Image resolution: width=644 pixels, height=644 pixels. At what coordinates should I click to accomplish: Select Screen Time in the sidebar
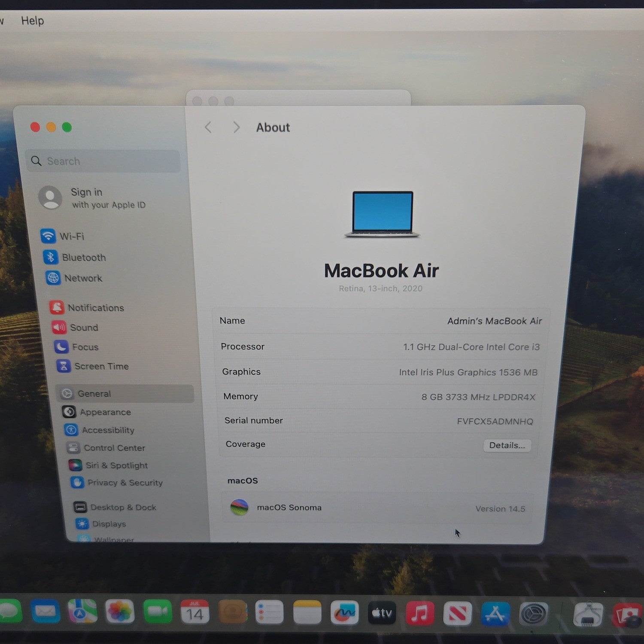[93, 366]
